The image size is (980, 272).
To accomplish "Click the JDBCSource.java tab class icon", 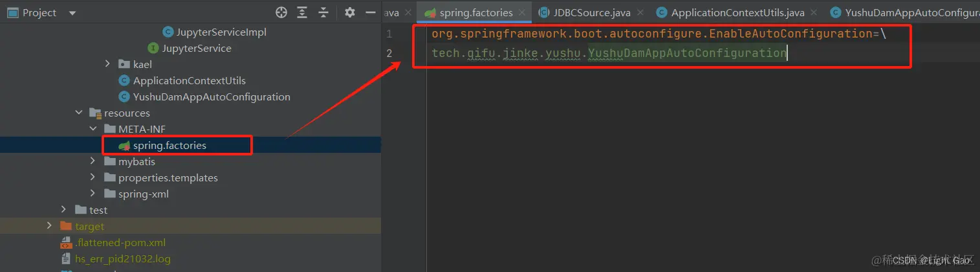I will [x=545, y=12].
